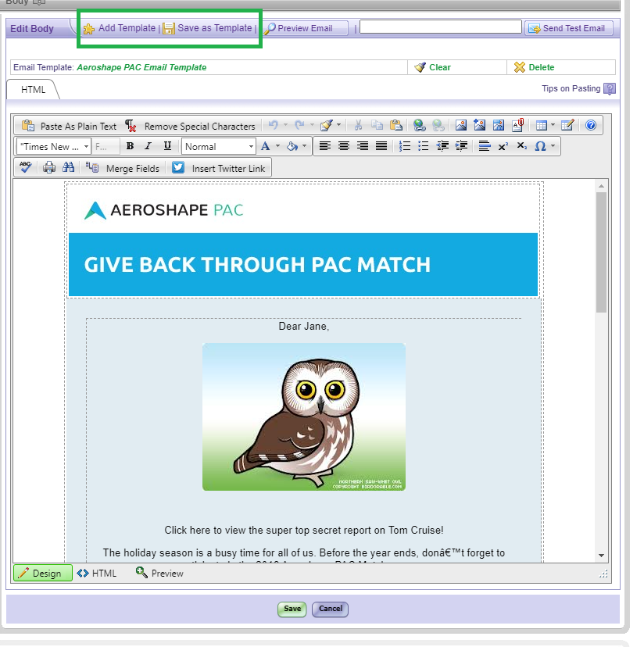Open editor help question mark icon

591,125
